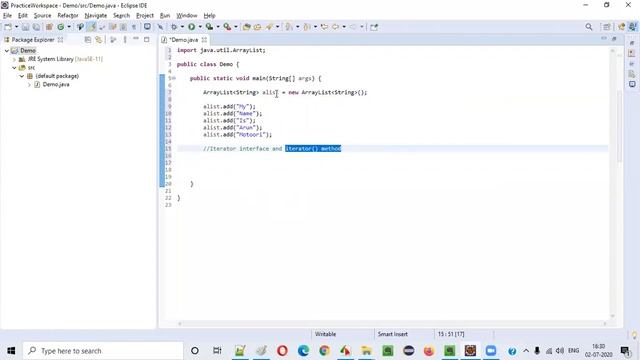Open the File menu
The height and width of the screenshot is (360, 640).
(7, 16)
